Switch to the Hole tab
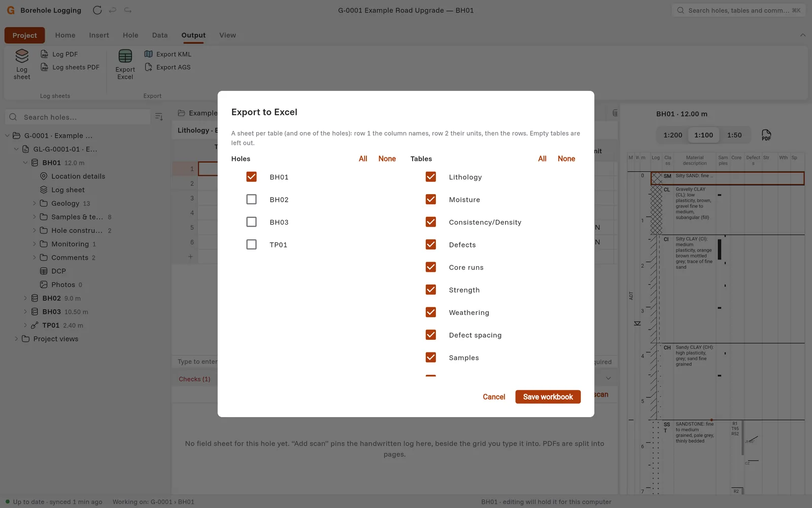 click(x=130, y=35)
